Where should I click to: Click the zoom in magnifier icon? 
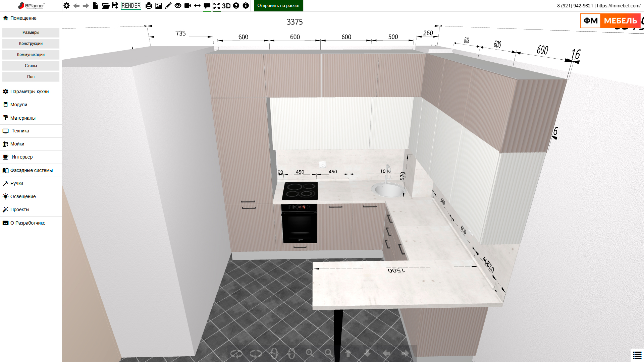pyautogui.click(x=310, y=353)
